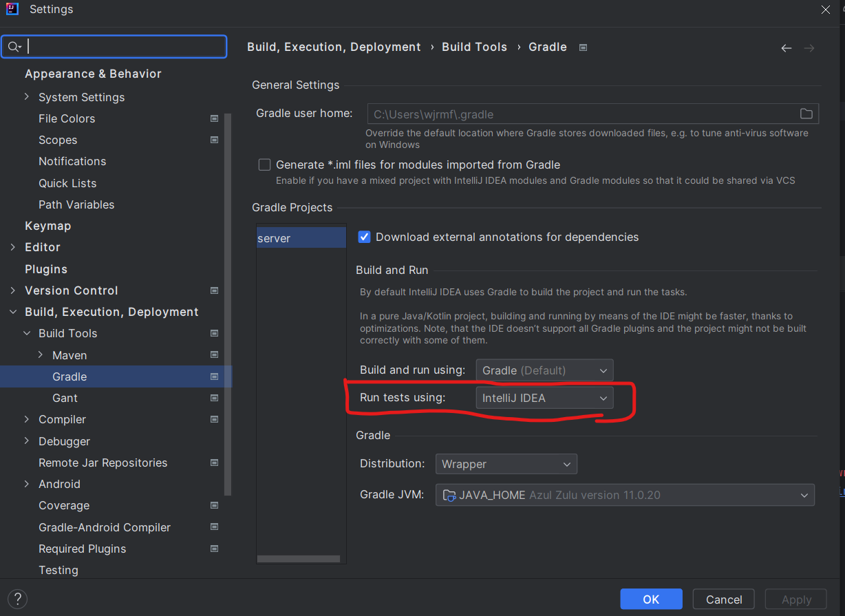Expand the Android tree node
The image size is (845, 616).
[x=26, y=484]
